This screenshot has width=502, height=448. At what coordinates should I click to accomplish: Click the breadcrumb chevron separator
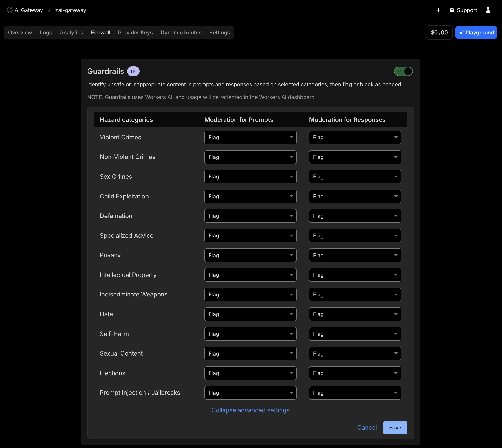click(49, 10)
